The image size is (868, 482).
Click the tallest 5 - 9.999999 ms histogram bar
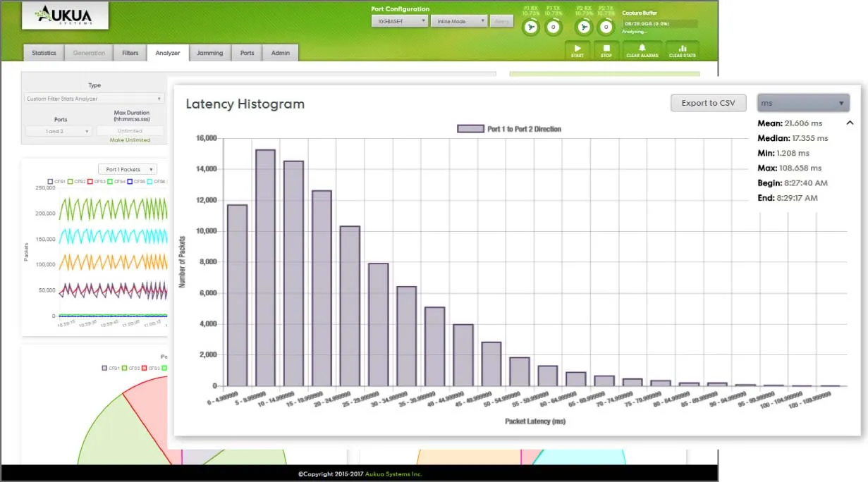(266, 268)
